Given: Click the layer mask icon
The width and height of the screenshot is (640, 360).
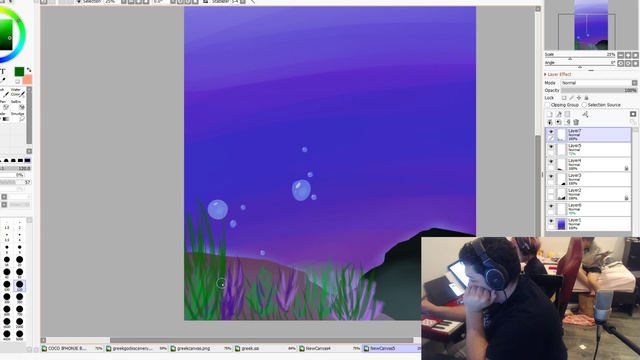Looking at the screenshot, I should coord(633,114).
